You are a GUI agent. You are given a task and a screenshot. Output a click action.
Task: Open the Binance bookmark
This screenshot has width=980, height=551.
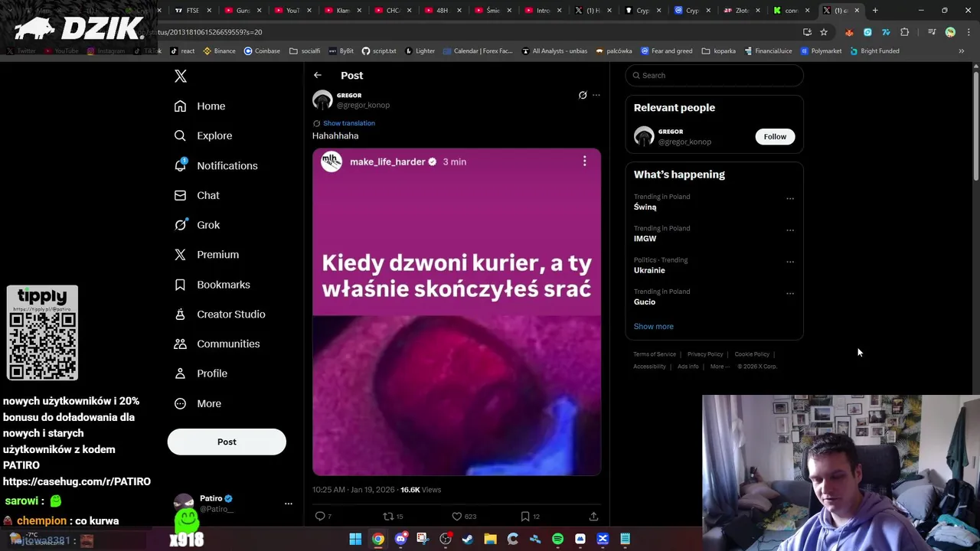tap(218, 51)
